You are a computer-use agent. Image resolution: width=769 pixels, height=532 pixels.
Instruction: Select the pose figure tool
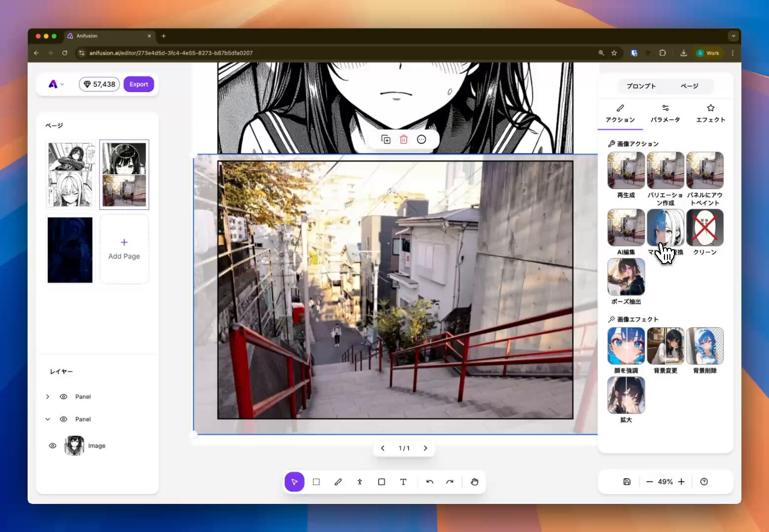[x=360, y=482]
